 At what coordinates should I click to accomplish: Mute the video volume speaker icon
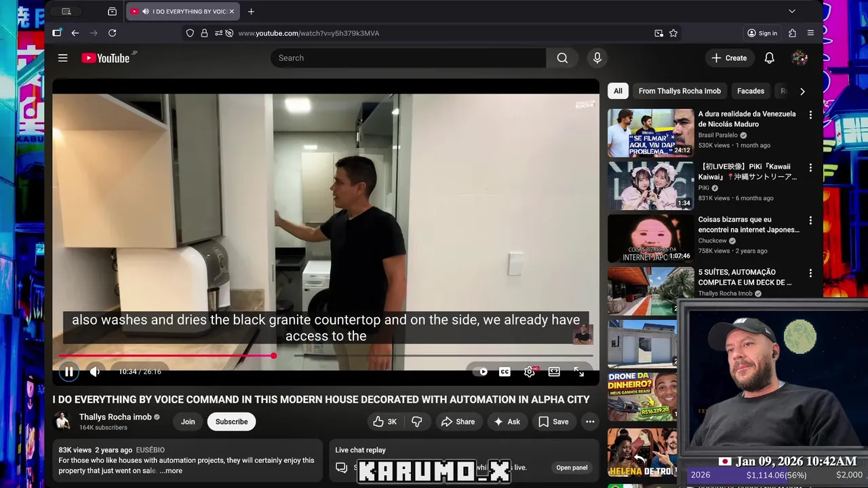pyautogui.click(x=95, y=371)
